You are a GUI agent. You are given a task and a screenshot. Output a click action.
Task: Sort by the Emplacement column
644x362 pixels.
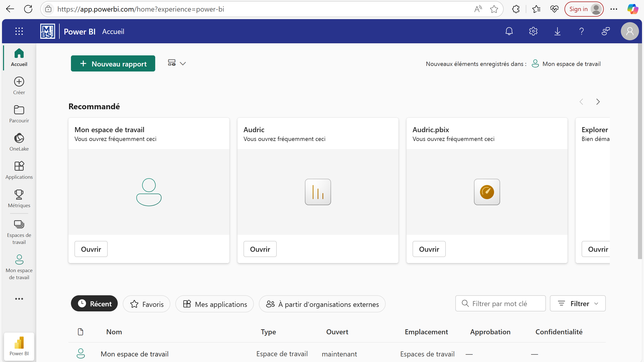[x=426, y=332]
